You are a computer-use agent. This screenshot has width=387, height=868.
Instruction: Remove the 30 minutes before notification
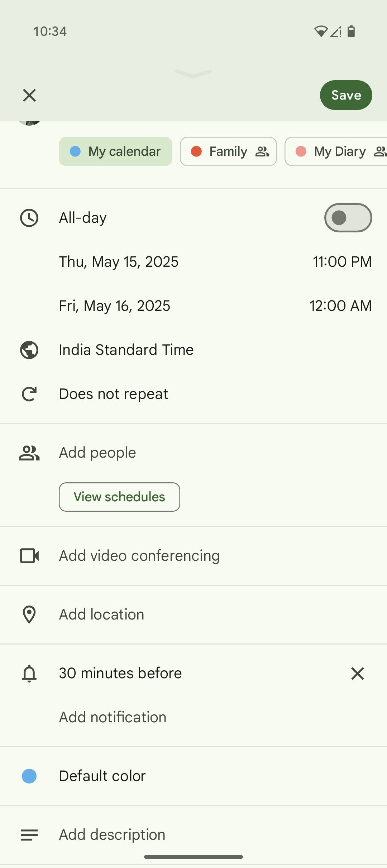click(357, 673)
